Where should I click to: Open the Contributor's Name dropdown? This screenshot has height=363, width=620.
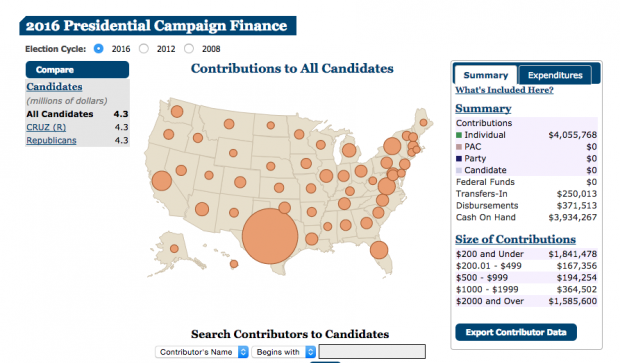click(x=202, y=352)
